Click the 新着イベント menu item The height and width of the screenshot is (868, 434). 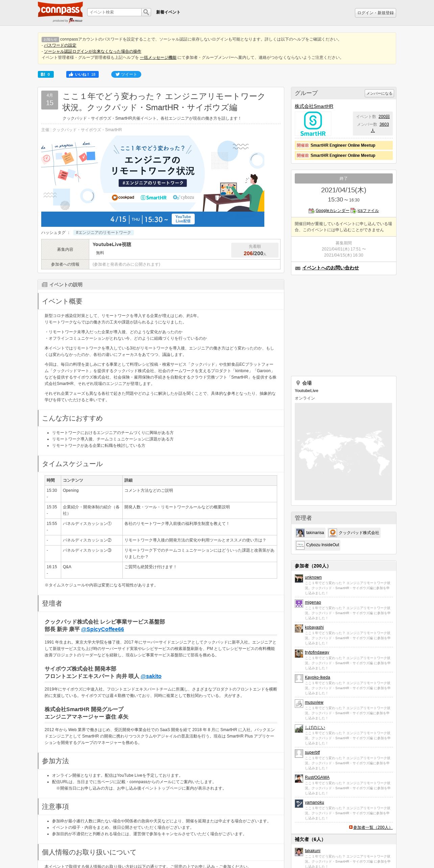168,12
